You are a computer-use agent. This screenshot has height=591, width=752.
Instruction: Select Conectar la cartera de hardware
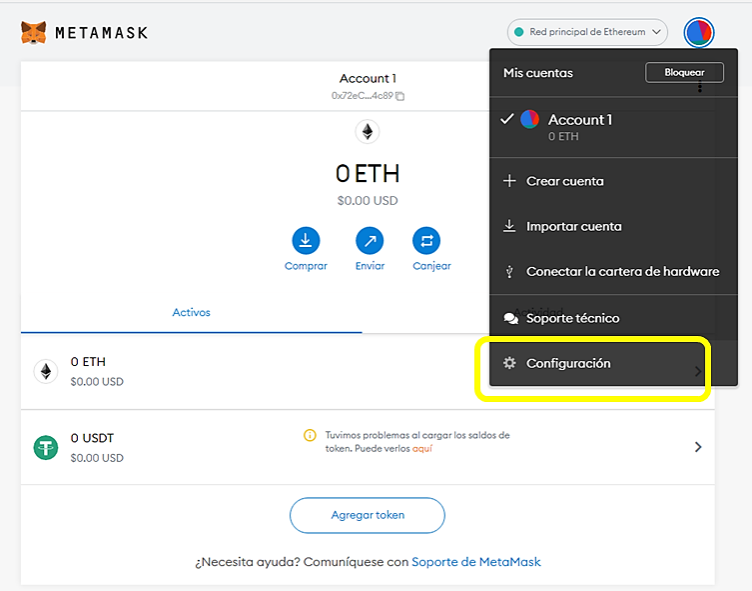(613, 272)
